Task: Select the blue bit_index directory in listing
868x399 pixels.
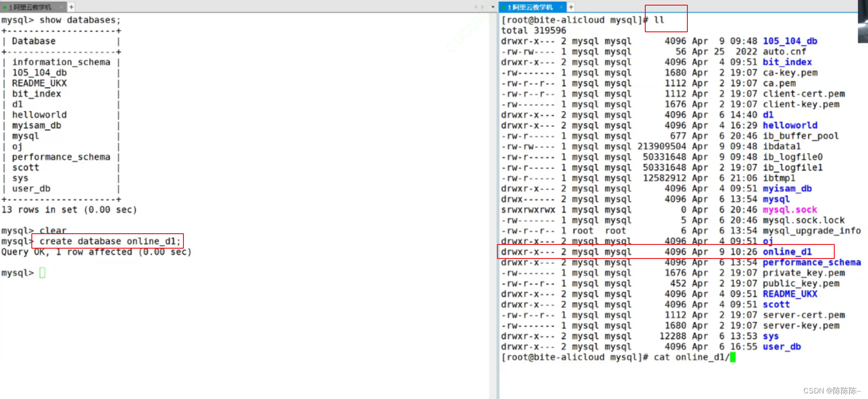Action: (788, 62)
